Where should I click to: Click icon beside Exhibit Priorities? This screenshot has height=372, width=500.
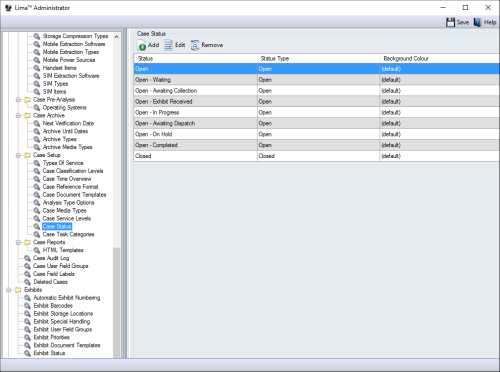[x=27, y=338]
